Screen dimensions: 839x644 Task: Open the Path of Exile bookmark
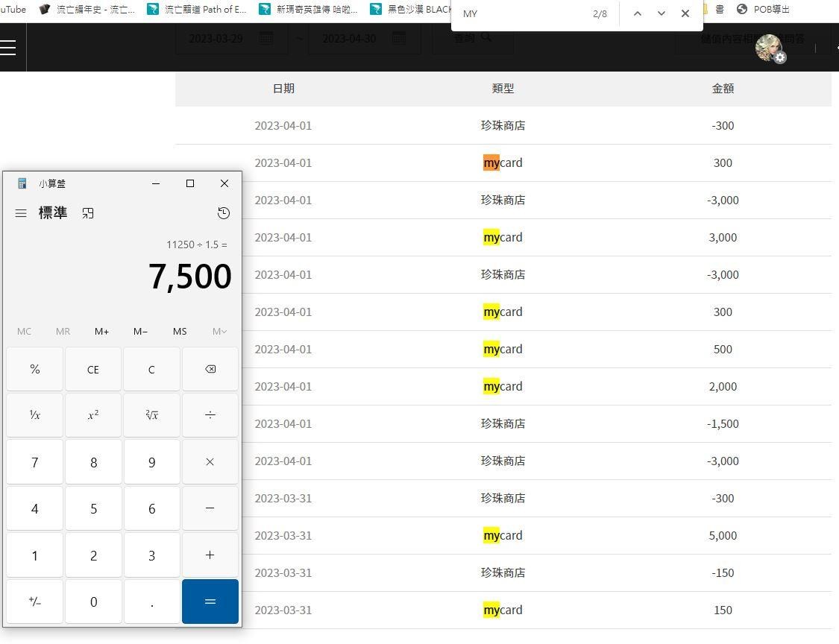pyautogui.click(x=197, y=10)
